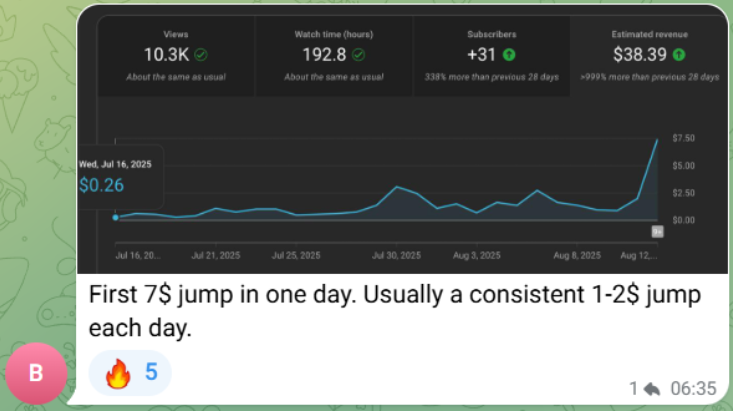Viewport: 733px width, 411px height.
Task: Click the message text about 7$ jump
Action: 395,311
